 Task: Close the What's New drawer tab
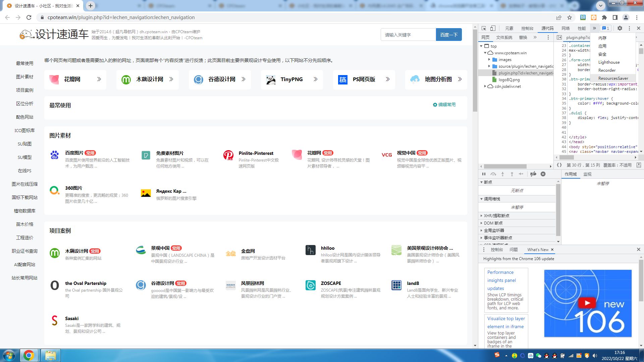552,249
